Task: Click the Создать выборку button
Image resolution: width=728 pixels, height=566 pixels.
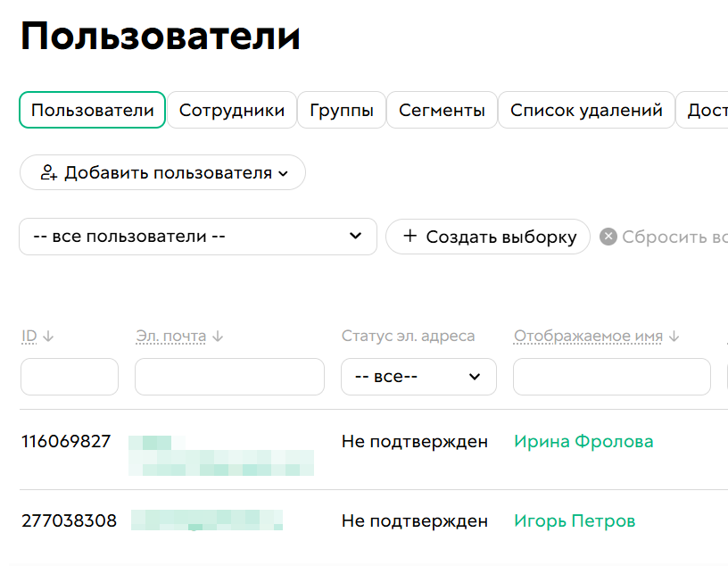Action: click(x=487, y=237)
